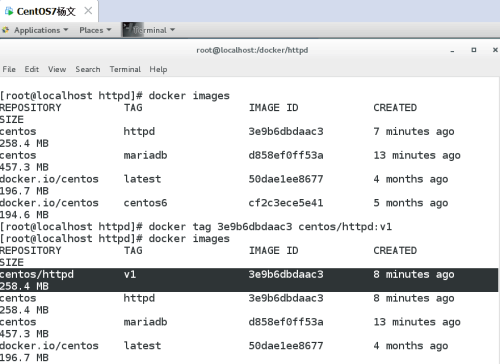This screenshot has width=500, height=364.
Task: Close the CentOS7 VM tab
Action: coord(88,11)
